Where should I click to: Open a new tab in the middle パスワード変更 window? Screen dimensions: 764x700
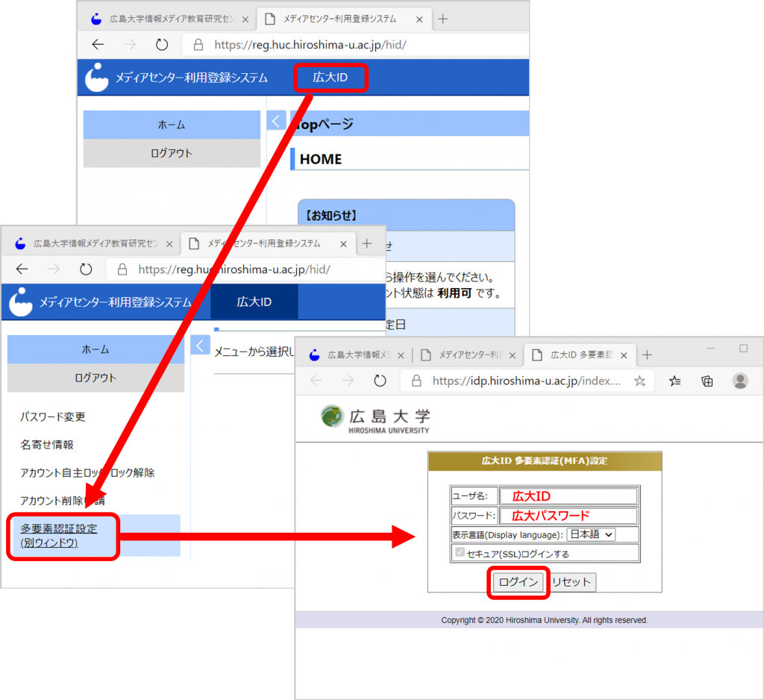coord(366,244)
